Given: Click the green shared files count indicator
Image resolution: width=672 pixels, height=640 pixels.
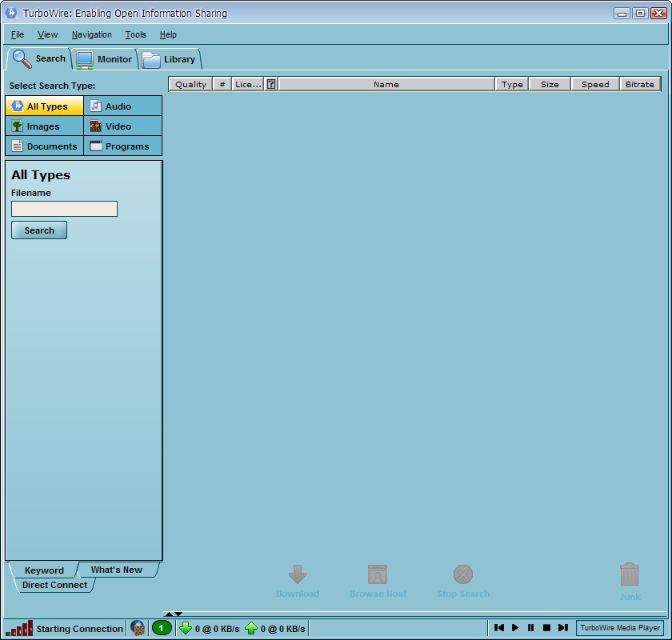Looking at the screenshot, I should (x=162, y=629).
